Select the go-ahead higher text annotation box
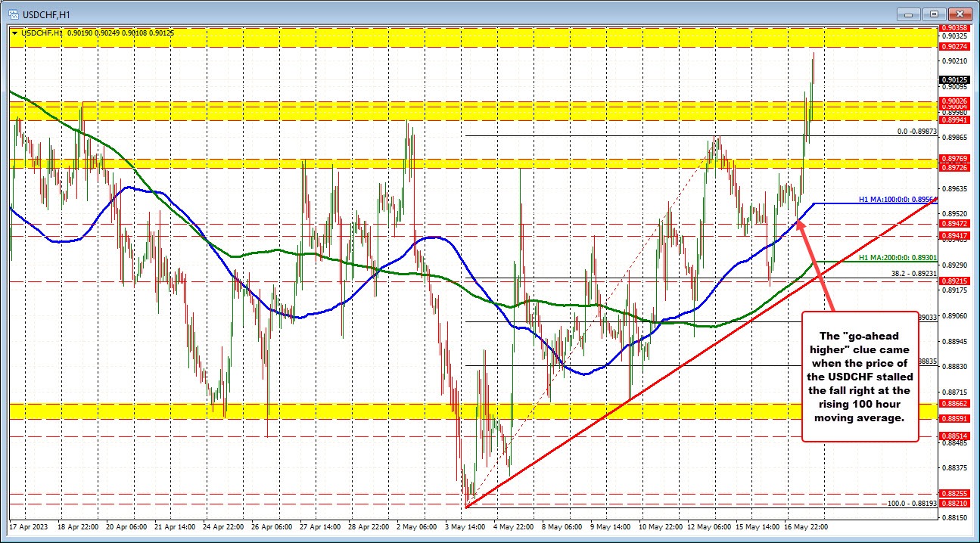Viewport: 980px width, 543px height. 859,378
